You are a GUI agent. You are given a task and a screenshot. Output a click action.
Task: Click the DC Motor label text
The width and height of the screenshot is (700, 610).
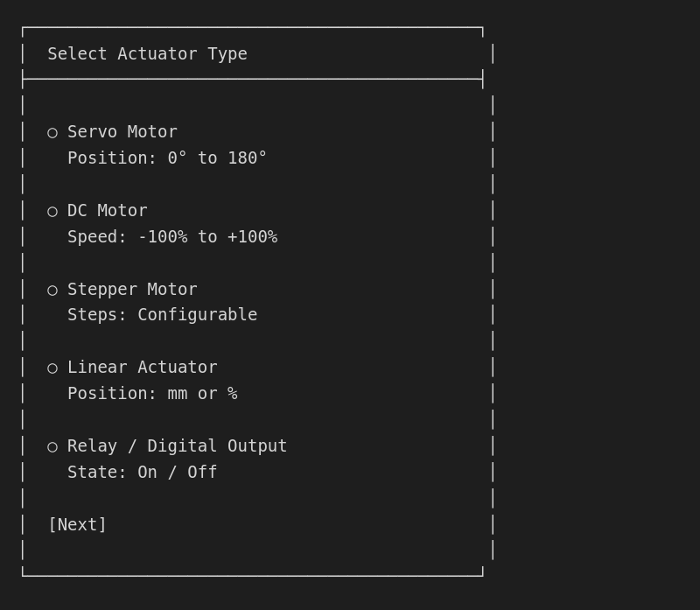[105, 210]
